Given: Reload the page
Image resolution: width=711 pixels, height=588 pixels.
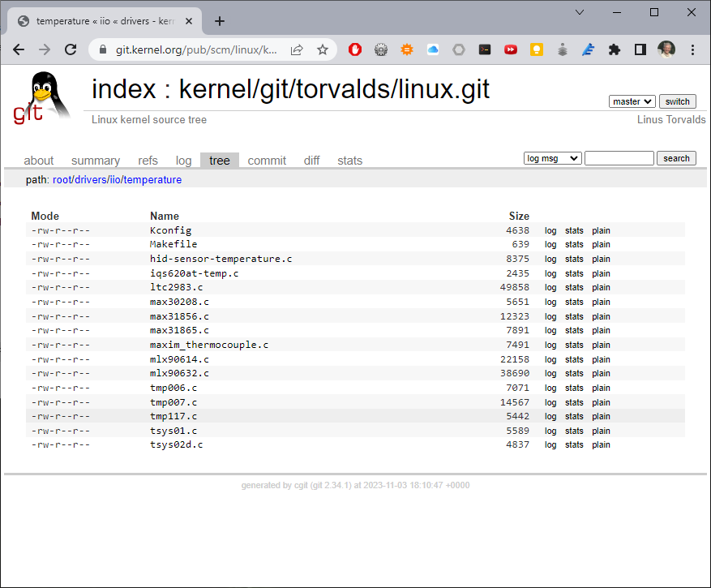Looking at the screenshot, I should coord(71,49).
